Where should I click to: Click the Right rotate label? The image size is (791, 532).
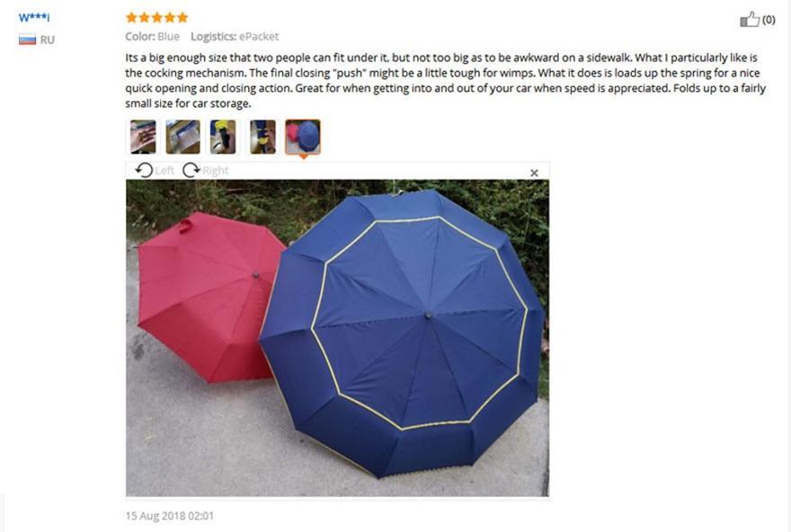point(216,171)
